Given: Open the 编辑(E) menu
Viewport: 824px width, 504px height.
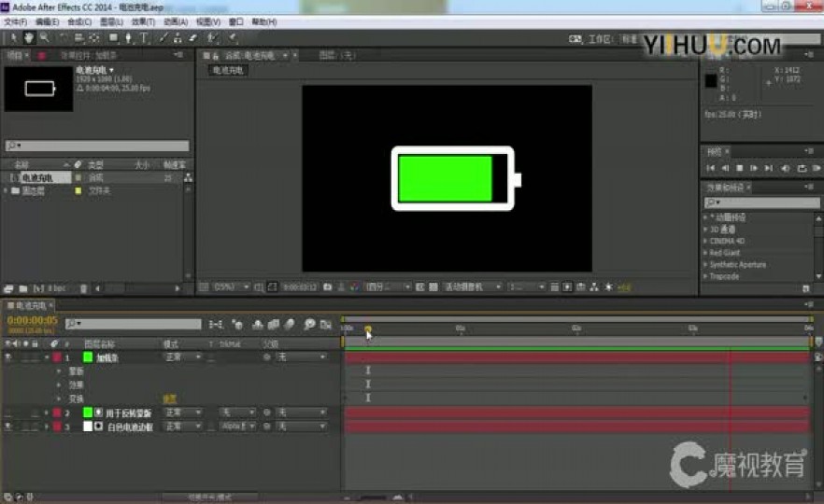Looking at the screenshot, I should [47, 21].
